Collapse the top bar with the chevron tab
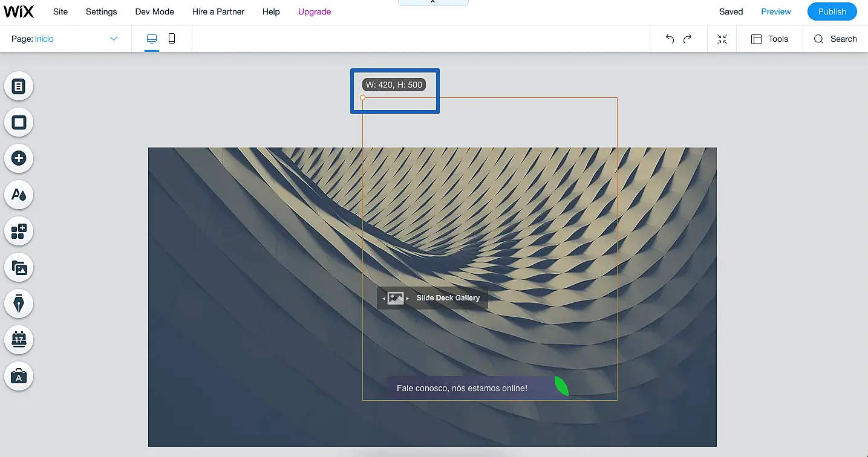Viewport: 868px width, 457px height. coord(432,2)
